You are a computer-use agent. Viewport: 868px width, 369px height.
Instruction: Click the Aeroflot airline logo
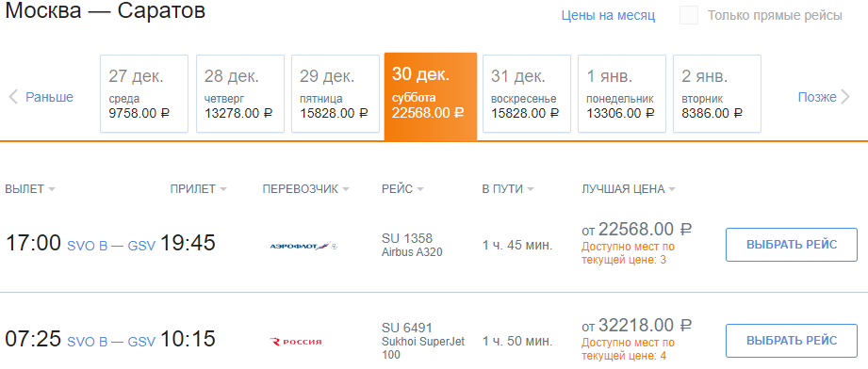(303, 246)
